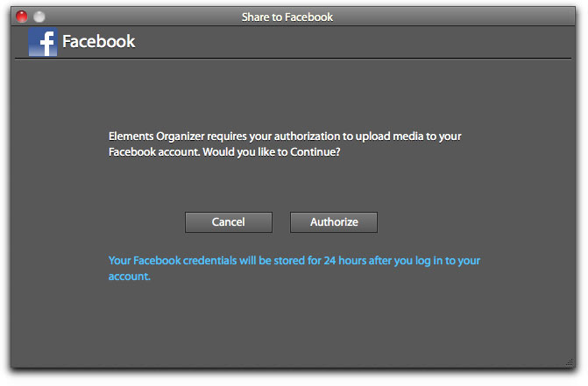Click the blue credentials storage notice
This screenshot has width=588, height=386.
[294, 268]
